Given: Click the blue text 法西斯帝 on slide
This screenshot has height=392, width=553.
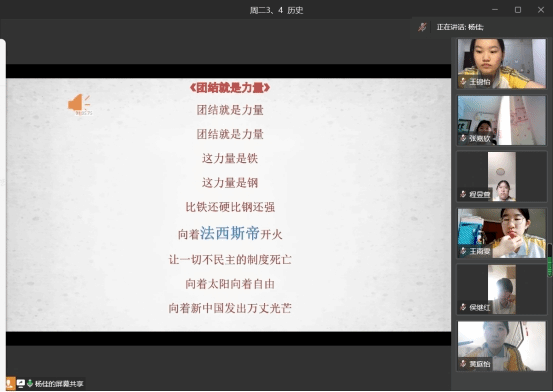Looking at the screenshot, I should click(230, 233).
